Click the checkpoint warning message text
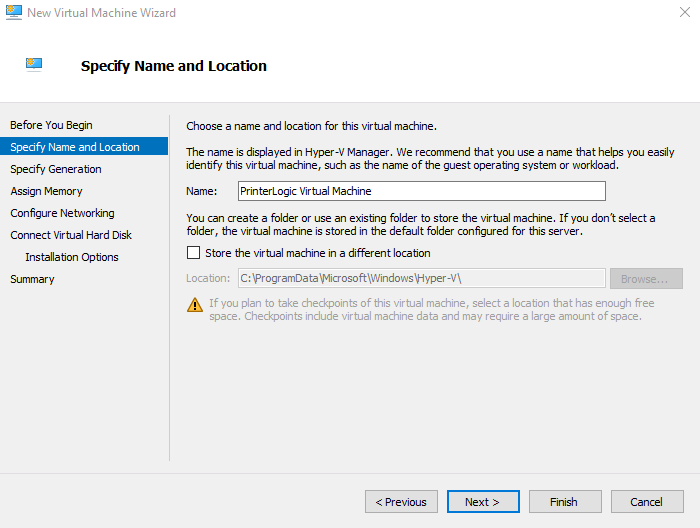 [x=432, y=310]
